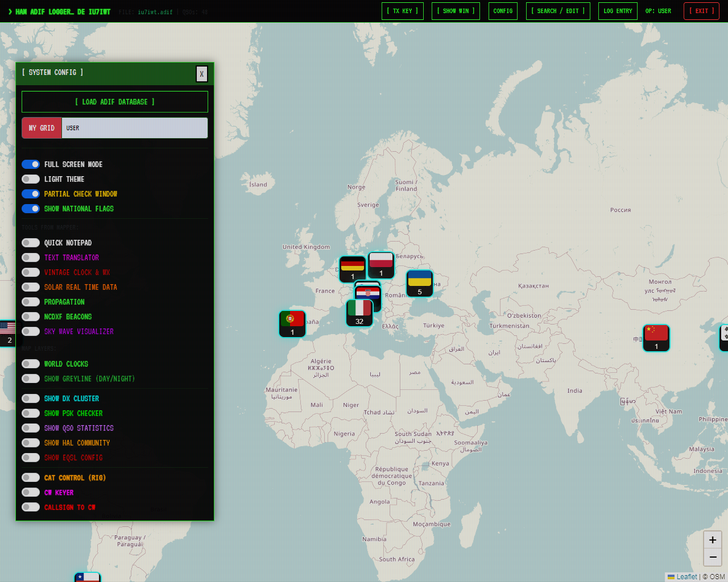This screenshot has height=582, width=728.
Task: Select the China flag map marker
Action: click(656, 338)
